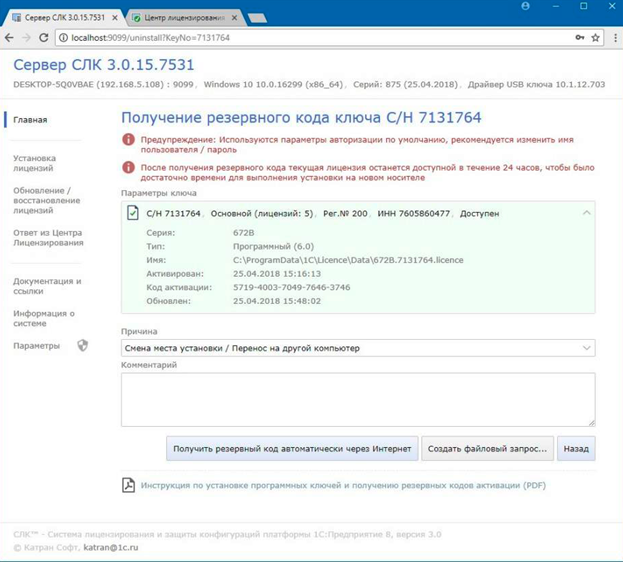This screenshot has width=624, height=563.
Task: Click the Назад button
Action: tap(576, 449)
